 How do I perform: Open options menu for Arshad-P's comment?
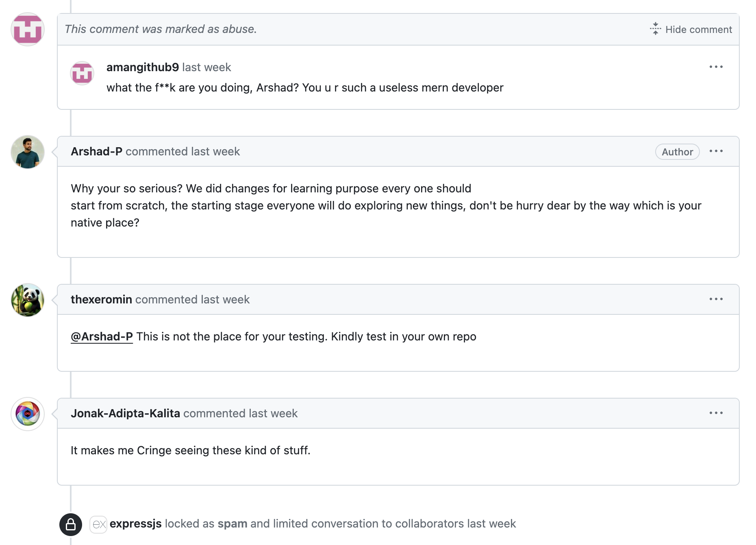point(716,151)
